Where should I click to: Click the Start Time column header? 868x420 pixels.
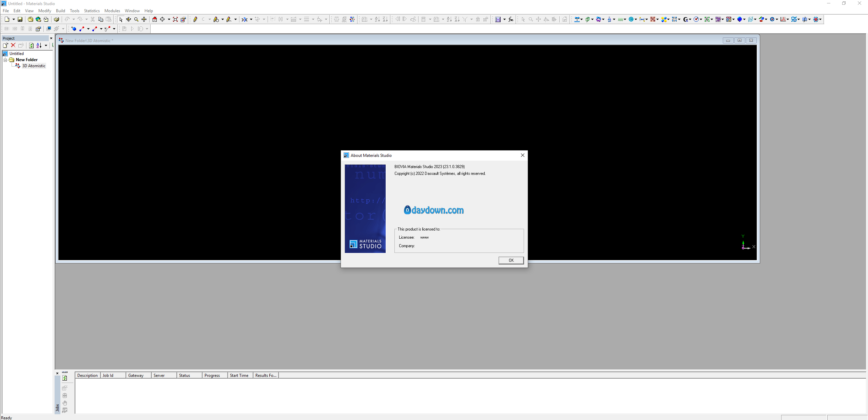point(240,375)
